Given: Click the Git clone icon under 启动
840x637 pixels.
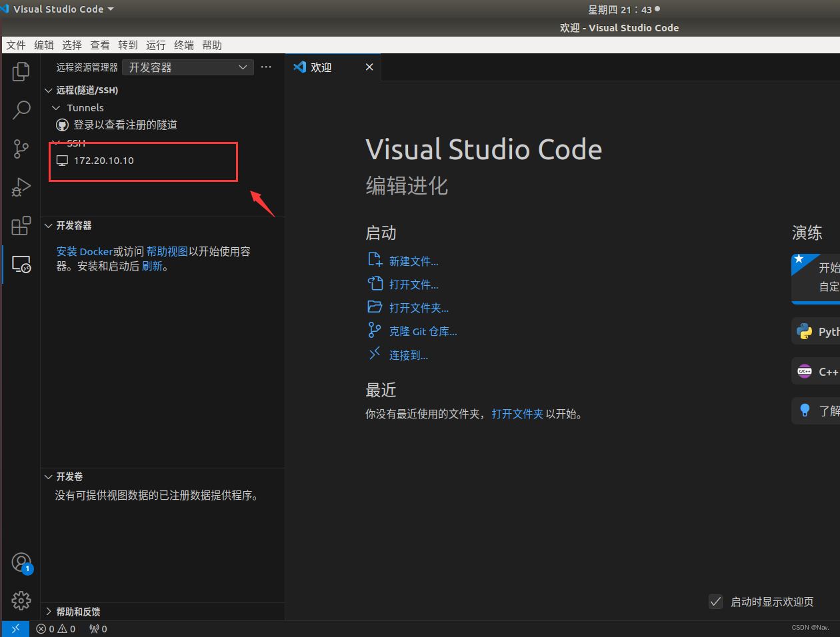Looking at the screenshot, I should [375, 330].
